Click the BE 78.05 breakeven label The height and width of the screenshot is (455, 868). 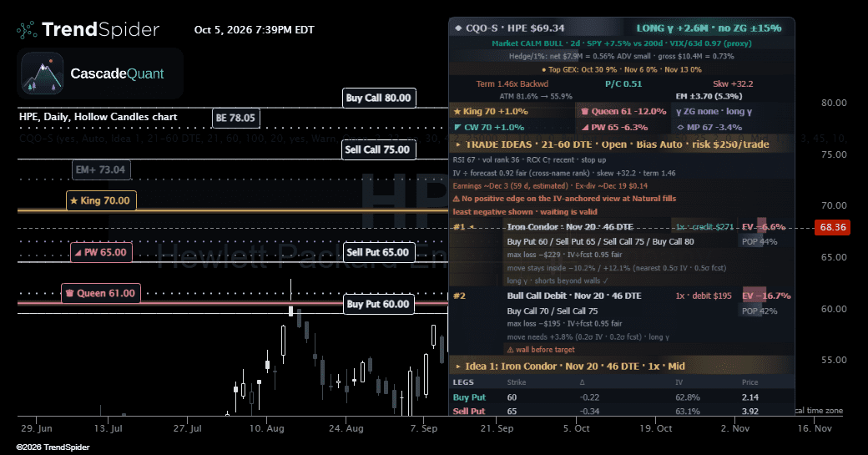[236, 118]
